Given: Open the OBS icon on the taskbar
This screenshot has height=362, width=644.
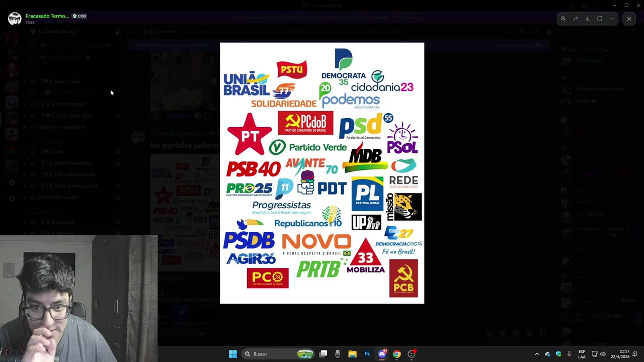Looking at the screenshot, I should coord(412,354).
